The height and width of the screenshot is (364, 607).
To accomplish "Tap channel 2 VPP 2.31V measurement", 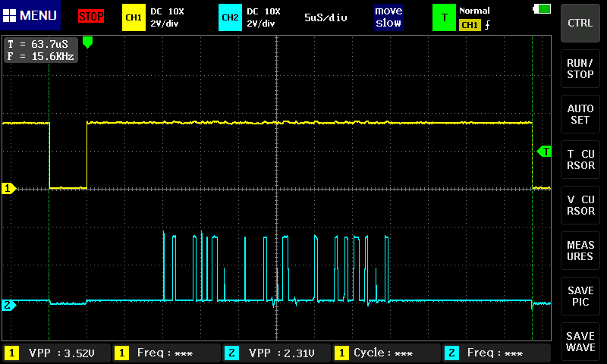I will point(276,353).
